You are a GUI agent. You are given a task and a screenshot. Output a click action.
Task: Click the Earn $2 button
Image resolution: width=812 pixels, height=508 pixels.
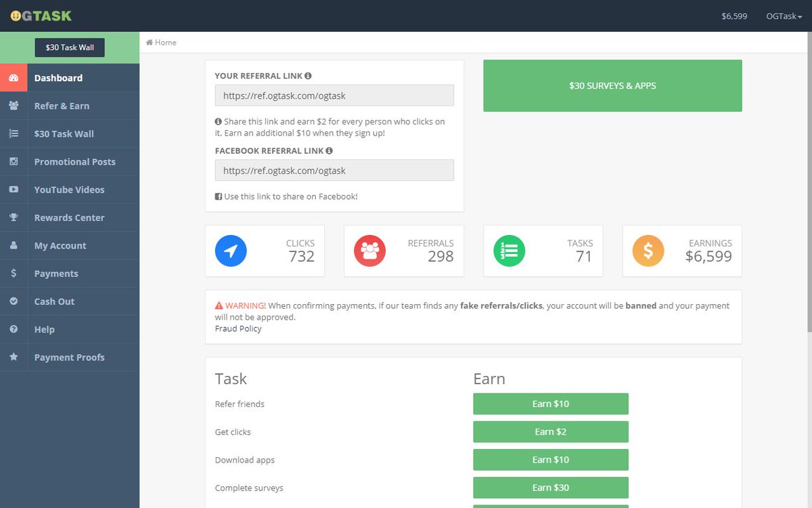551,431
